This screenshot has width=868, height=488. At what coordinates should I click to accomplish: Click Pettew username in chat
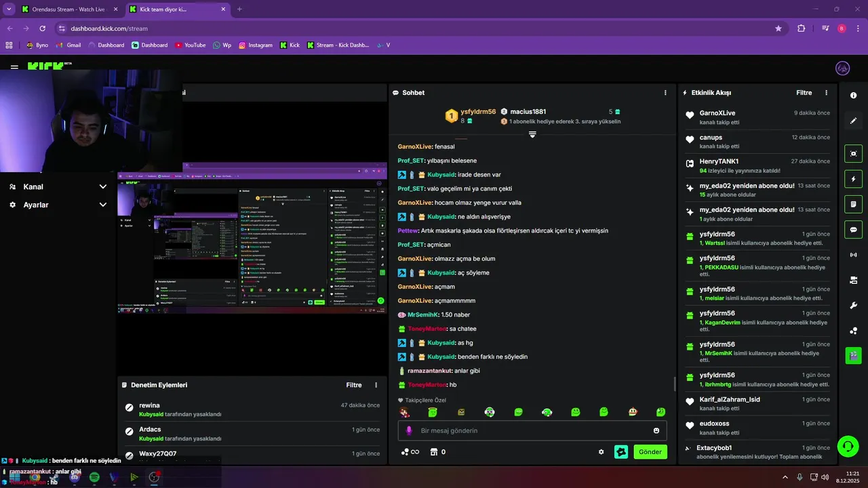tap(408, 230)
